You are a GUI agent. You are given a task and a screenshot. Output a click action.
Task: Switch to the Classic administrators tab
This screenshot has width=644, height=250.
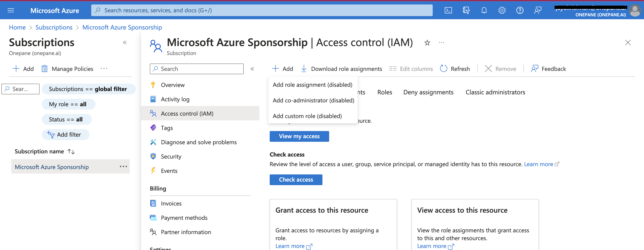(x=495, y=92)
